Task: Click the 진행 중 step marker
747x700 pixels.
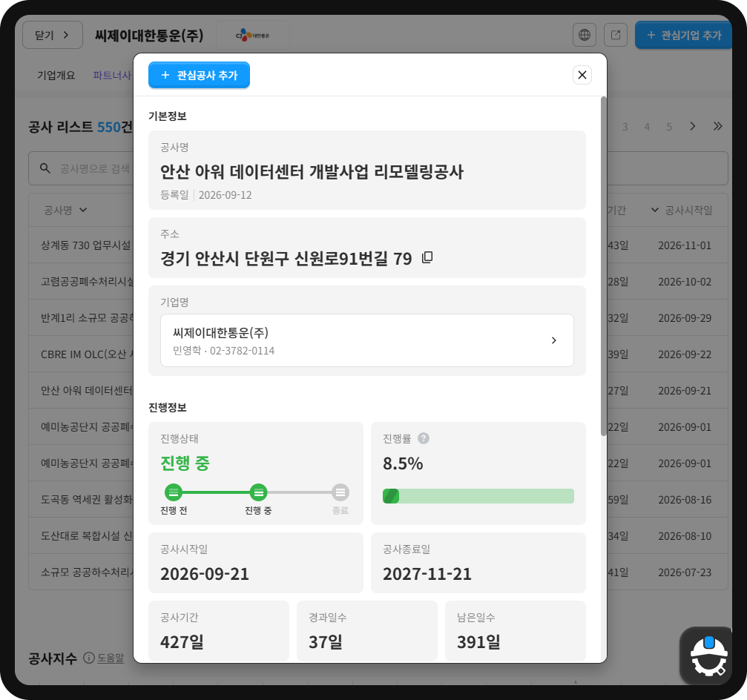Action: (258, 492)
